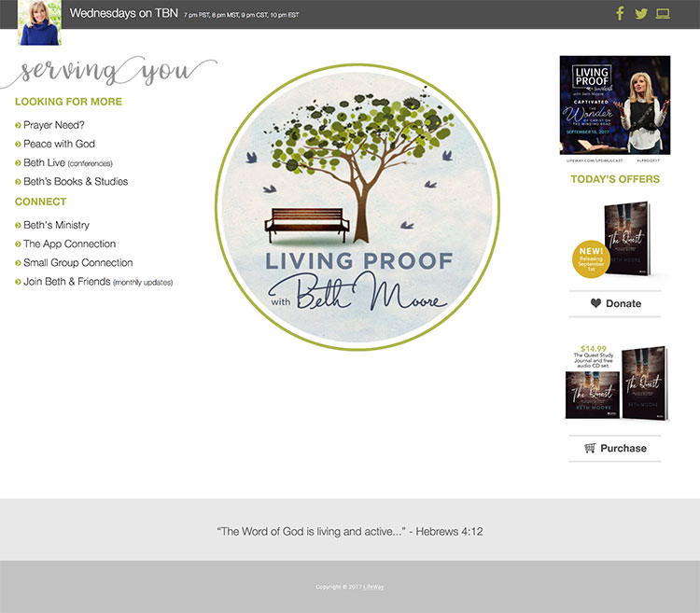Click The Quest book cover marked NEW!
The image size is (700, 613).
coord(627,238)
